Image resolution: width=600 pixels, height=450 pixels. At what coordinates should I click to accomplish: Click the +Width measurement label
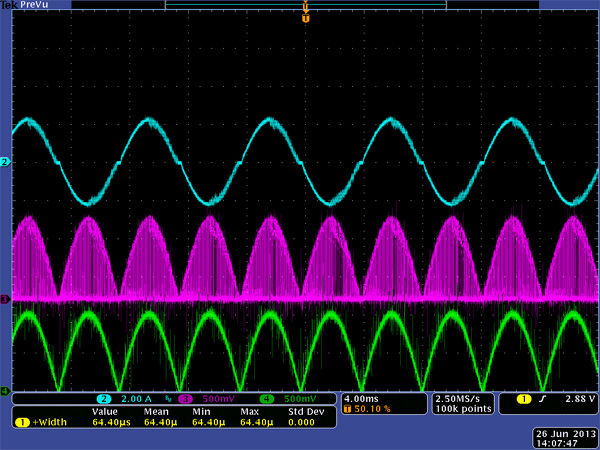click(x=48, y=422)
